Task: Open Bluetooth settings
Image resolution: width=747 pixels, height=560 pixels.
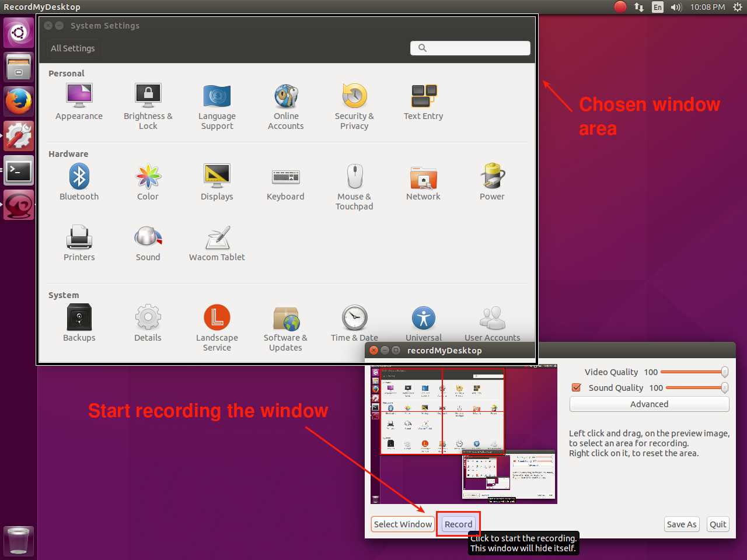Action: click(x=79, y=183)
